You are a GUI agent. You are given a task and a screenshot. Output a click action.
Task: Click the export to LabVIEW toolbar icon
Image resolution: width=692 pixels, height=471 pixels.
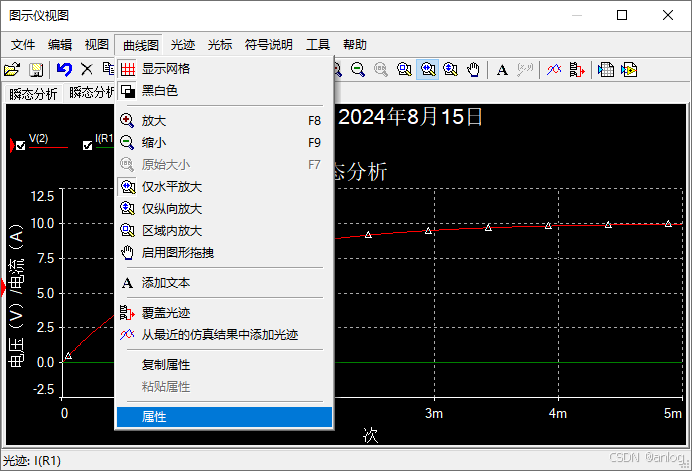[x=629, y=70]
